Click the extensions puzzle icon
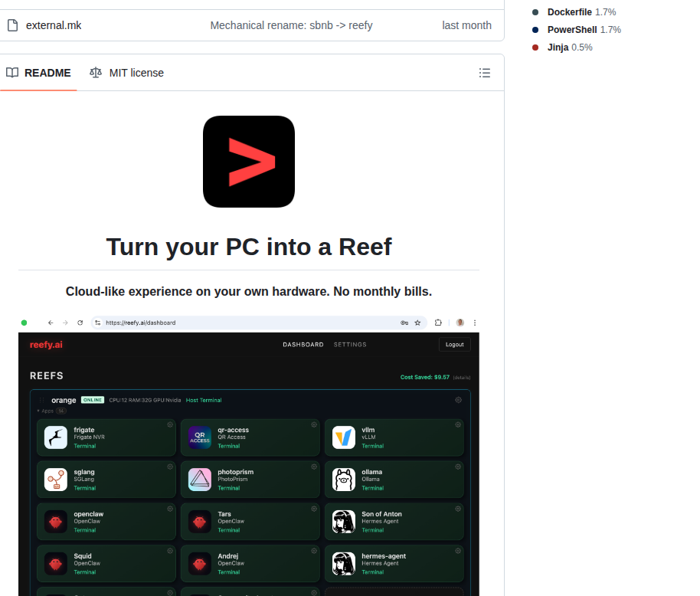The height and width of the screenshot is (596, 700). 438,323
